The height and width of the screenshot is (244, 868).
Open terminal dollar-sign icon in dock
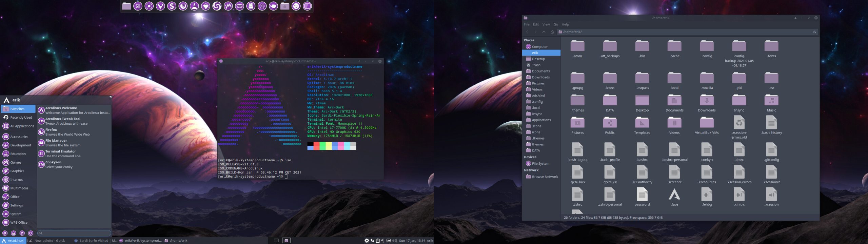138,6
